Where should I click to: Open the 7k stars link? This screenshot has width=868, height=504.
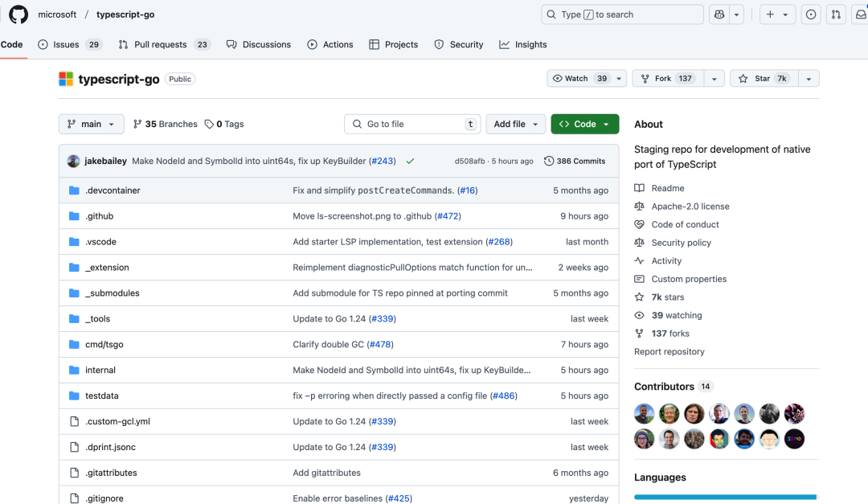pos(668,297)
